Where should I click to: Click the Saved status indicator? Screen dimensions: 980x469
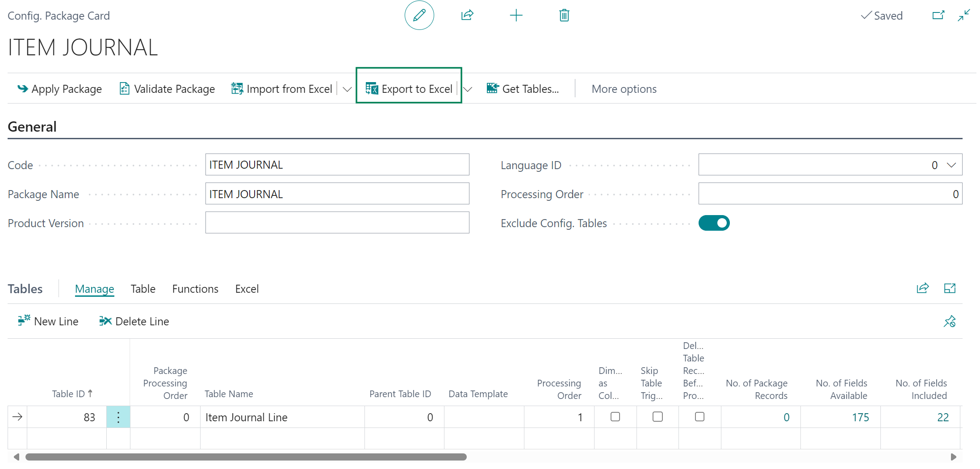882,16
